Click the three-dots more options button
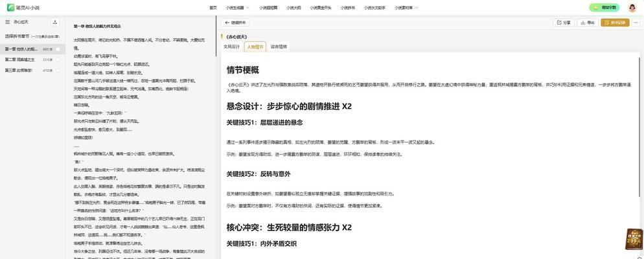 (x=636, y=23)
